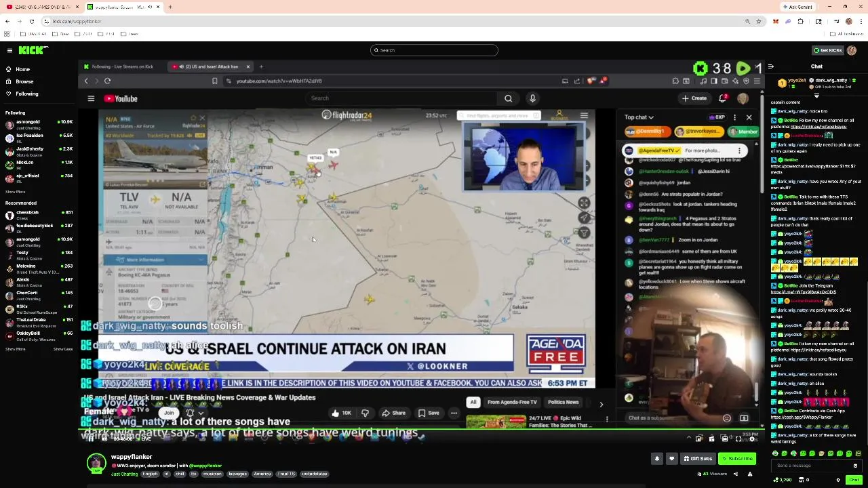Close the flightradar24 aircraft info panel
This screenshot has width=868, height=488.
click(x=202, y=118)
